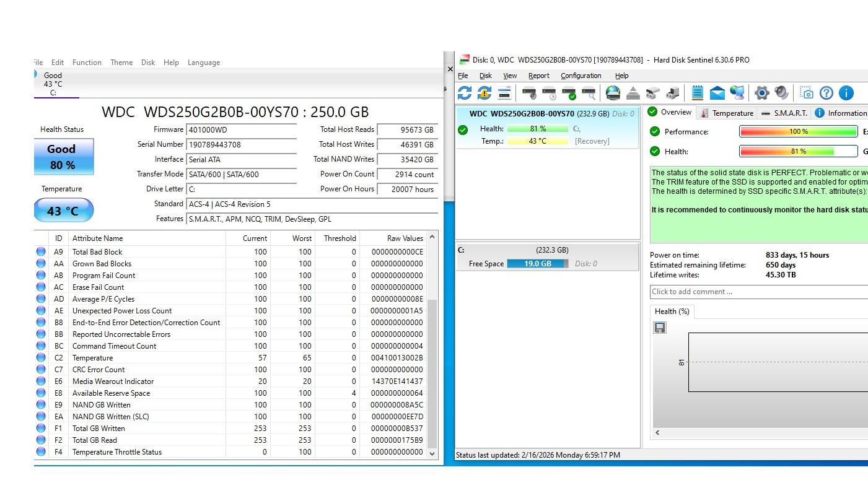The width and height of the screenshot is (868, 488).
Task: Open the Disk menu in Hard Disk Sentinel
Action: pos(485,76)
